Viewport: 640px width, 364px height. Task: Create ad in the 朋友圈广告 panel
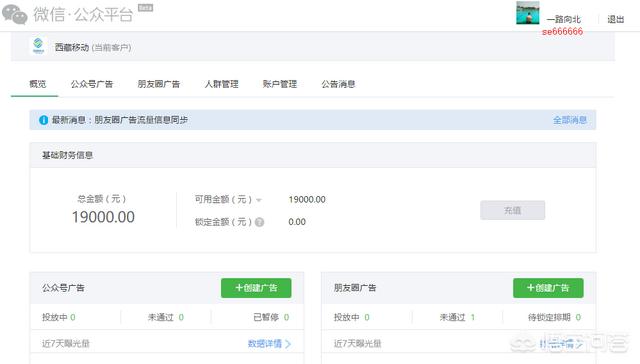pos(548,288)
